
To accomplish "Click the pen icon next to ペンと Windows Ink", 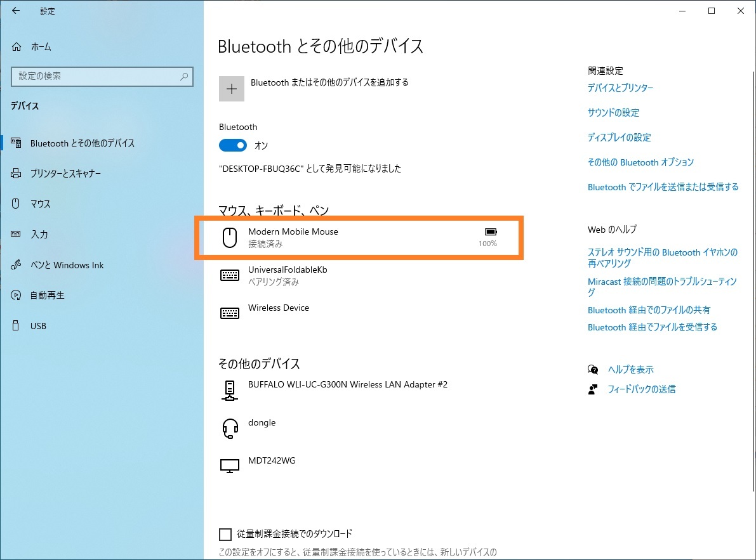I will 16,265.
